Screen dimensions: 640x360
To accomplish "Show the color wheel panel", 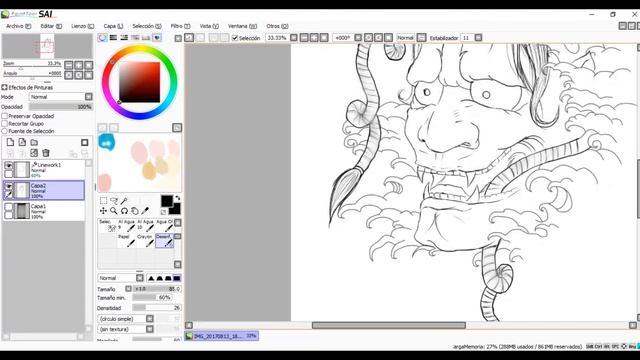I will pos(102,38).
